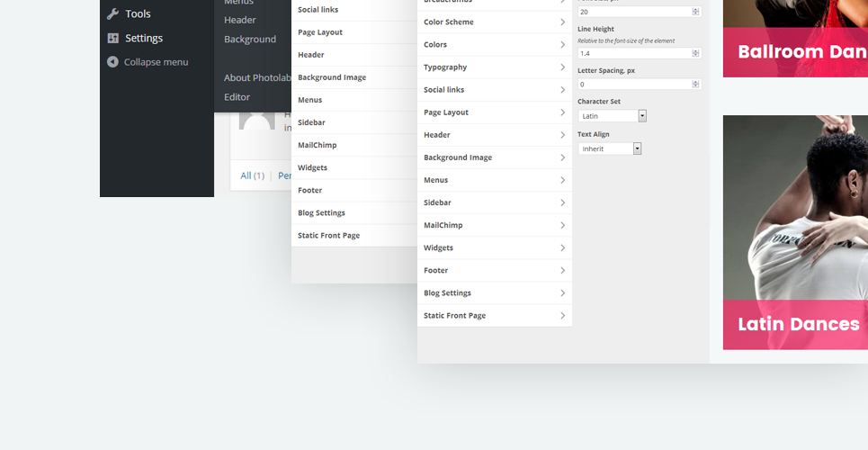The width and height of the screenshot is (868, 450).
Task: Expand Menus chevron in the front customizer
Action: (562, 180)
